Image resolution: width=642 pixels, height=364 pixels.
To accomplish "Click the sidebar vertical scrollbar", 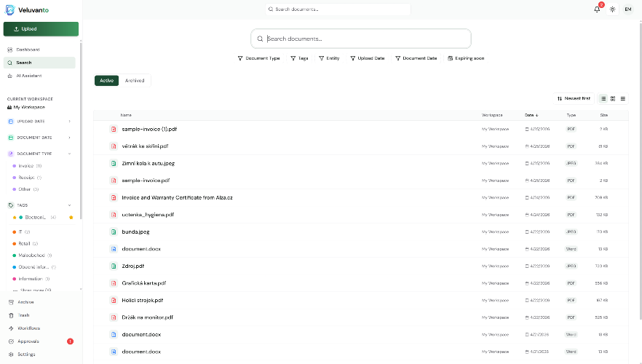I will [81, 130].
